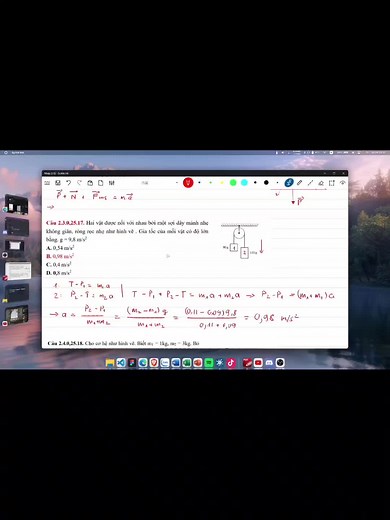Open Discord from the dock
The height and width of the screenshot is (520, 390).
coord(269,363)
